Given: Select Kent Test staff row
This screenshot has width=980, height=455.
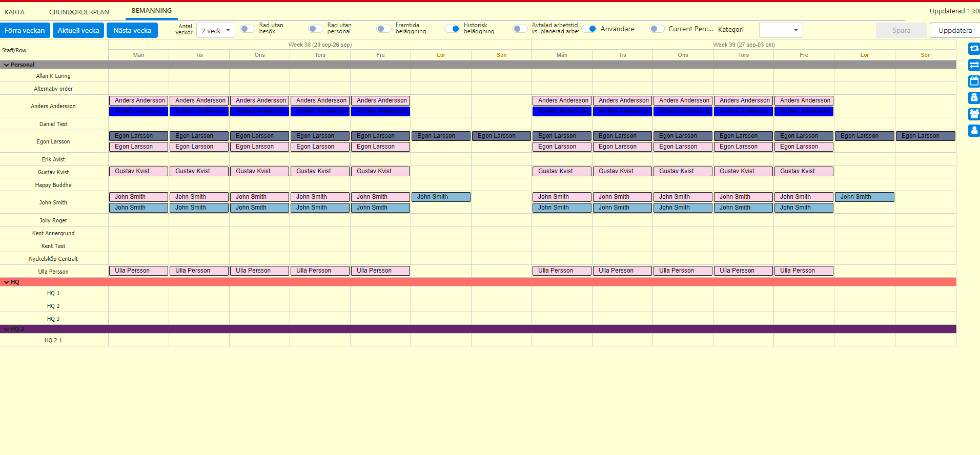Looking at the screenshot, I should pos(53,246).
